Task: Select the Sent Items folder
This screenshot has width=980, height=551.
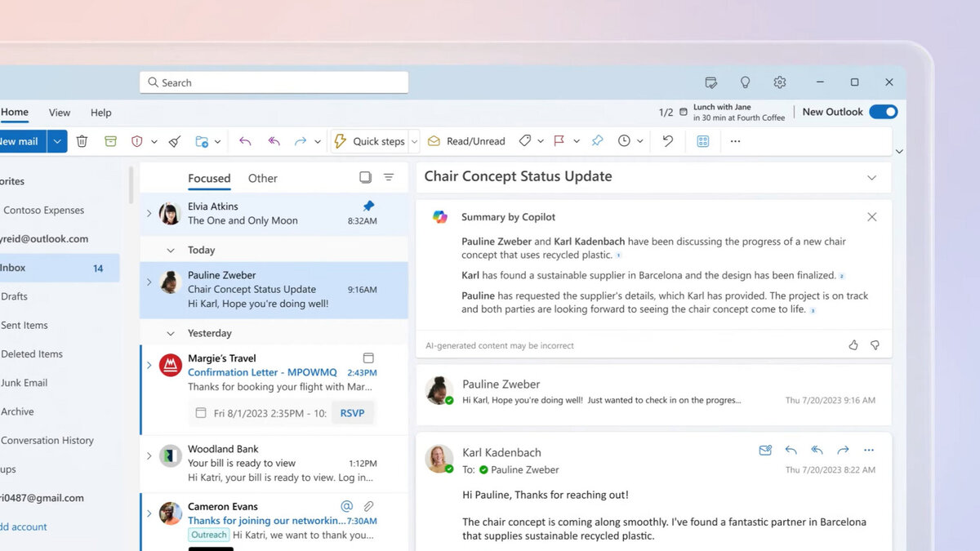Action: click(24, 325)
